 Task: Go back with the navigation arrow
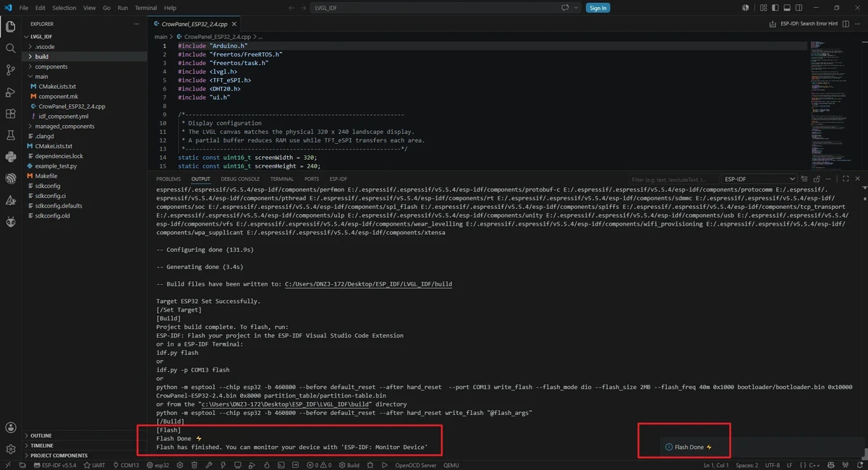click(x=292, y=8)
